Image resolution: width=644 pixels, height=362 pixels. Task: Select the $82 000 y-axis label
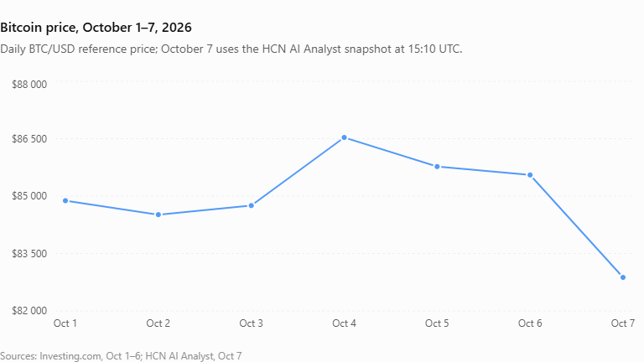(29, 311)
